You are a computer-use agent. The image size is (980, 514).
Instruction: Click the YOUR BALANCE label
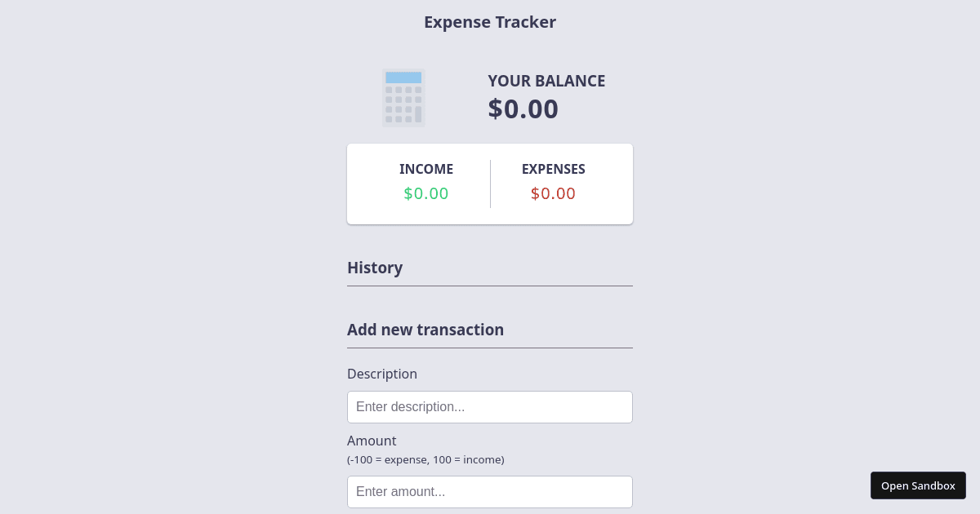pyautogui.click(x=546, y=81)
